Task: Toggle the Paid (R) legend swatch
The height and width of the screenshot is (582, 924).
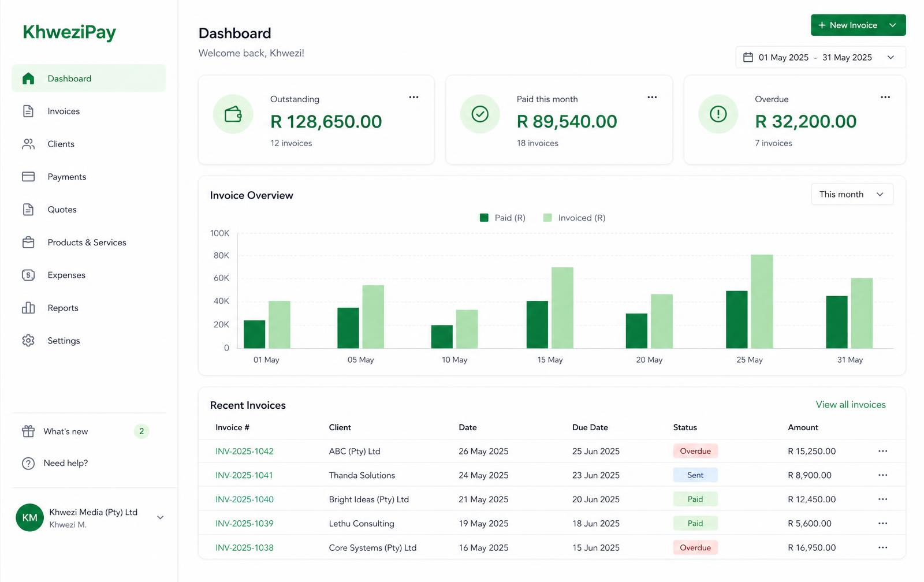Action: [484, 218]
